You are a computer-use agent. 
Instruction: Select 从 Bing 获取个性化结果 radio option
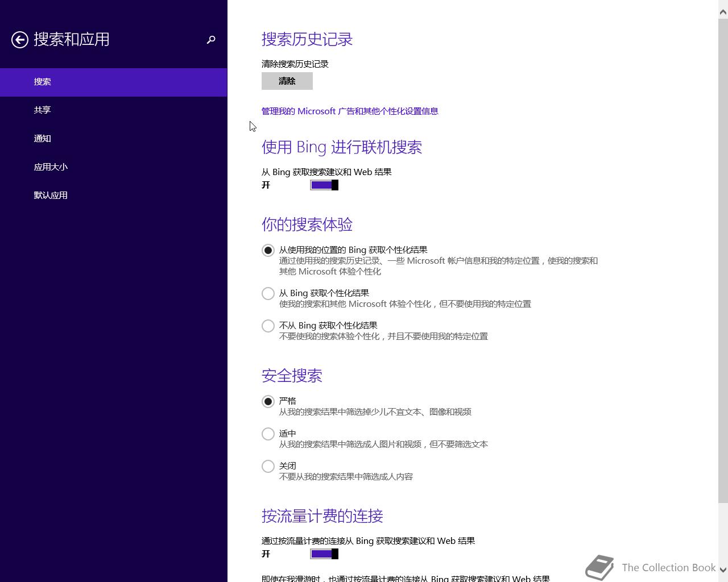tap(268, 294)
